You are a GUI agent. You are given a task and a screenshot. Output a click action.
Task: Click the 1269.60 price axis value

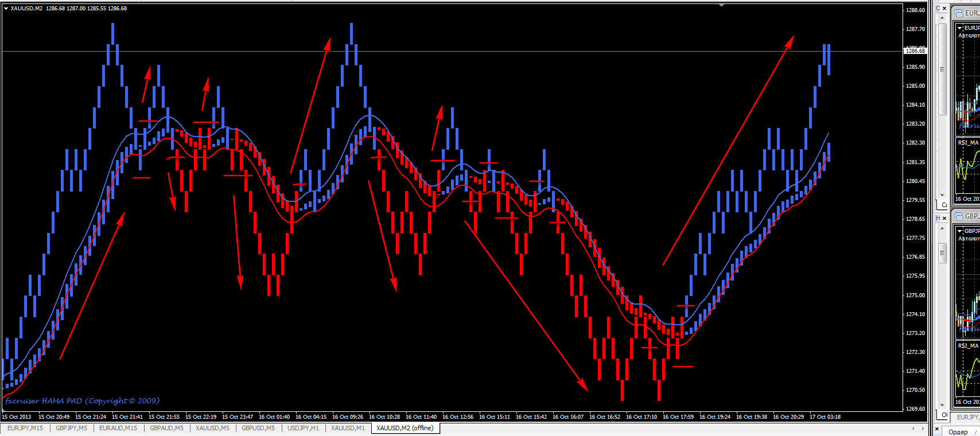pyautogui.click(x=915, y=409)
